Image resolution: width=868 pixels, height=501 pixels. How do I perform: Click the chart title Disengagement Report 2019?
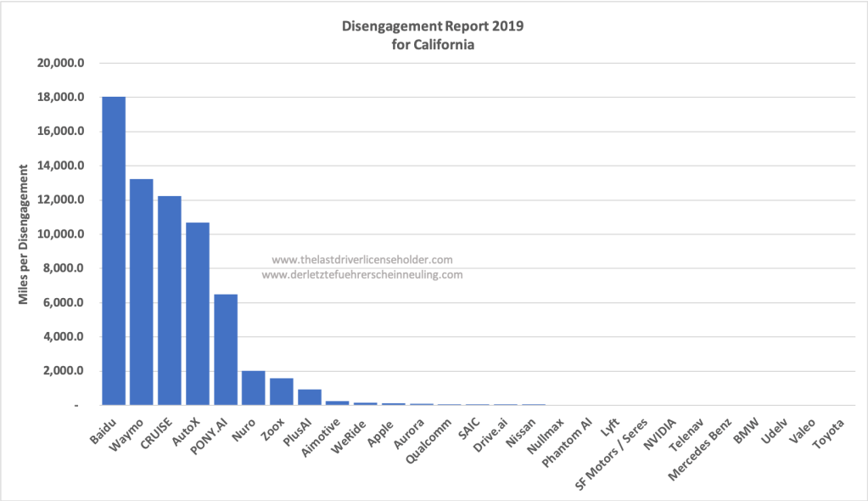[433, 25]
